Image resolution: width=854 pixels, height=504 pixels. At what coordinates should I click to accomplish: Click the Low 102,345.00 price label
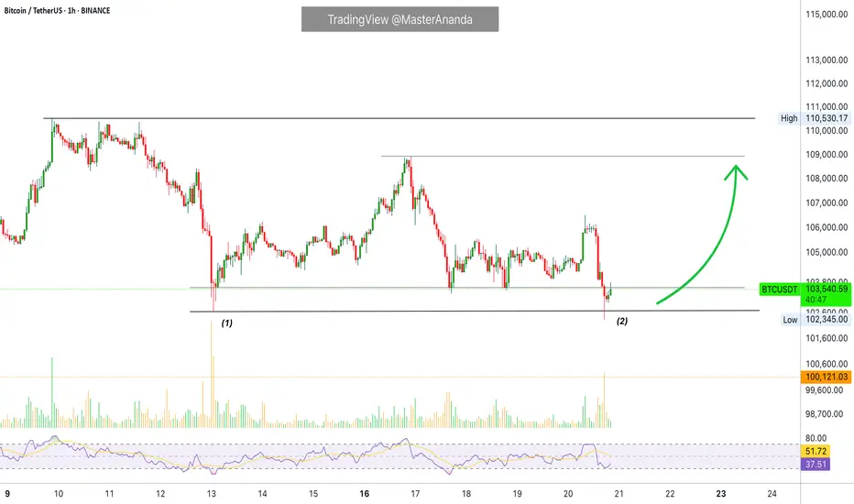coord(816,319)
